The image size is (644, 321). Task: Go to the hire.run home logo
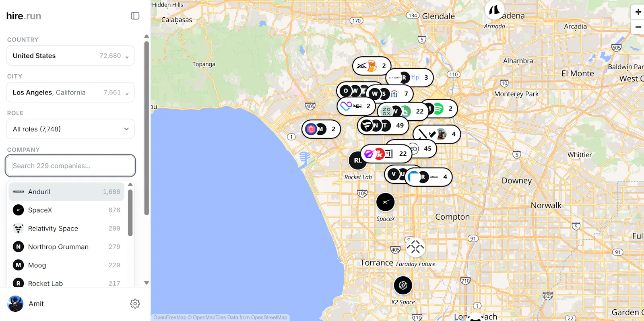click(x=24, y=16)
